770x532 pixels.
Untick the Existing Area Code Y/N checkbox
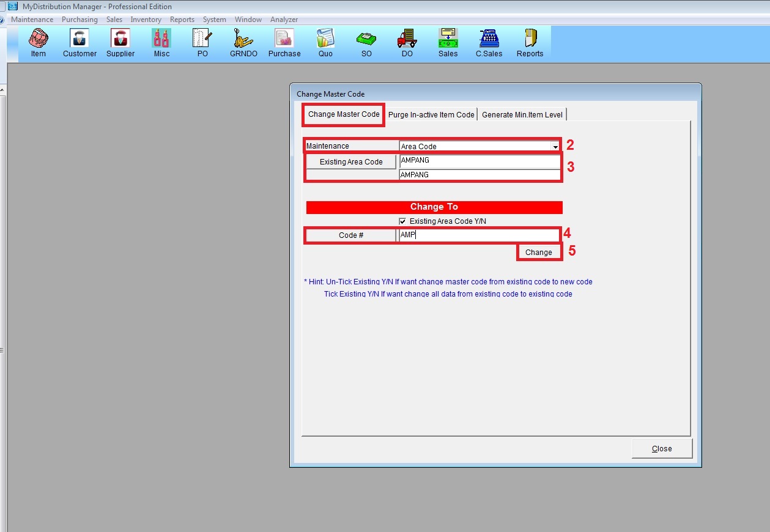point(402,221)
